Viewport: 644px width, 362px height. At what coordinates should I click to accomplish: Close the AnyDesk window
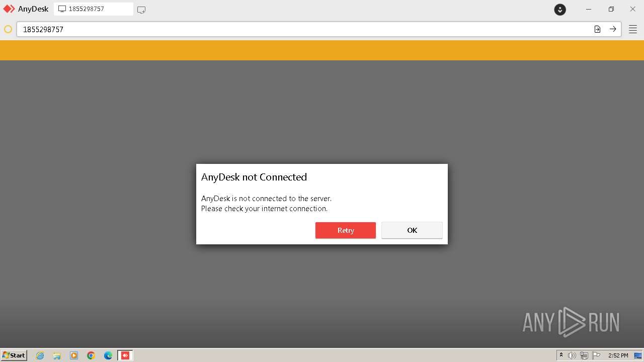(633, 9)
